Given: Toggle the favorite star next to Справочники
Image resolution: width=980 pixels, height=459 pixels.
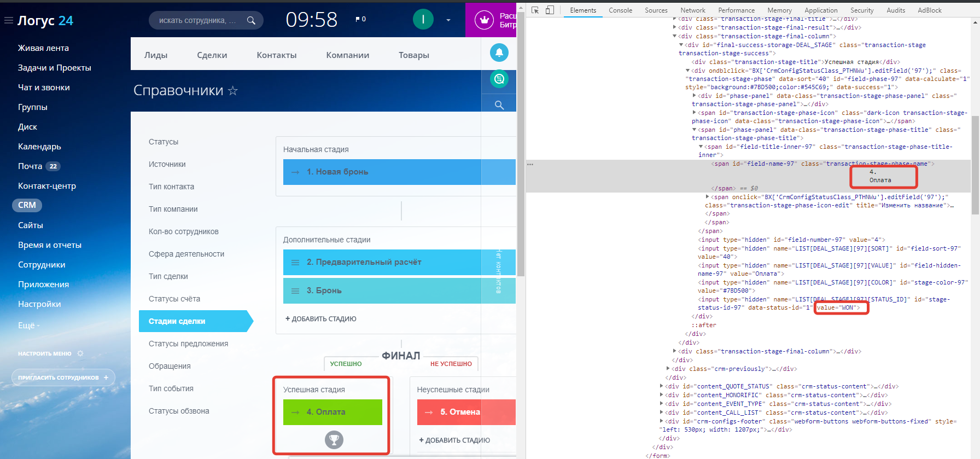Looking at the screenshot, I should [x=233, y=91].
